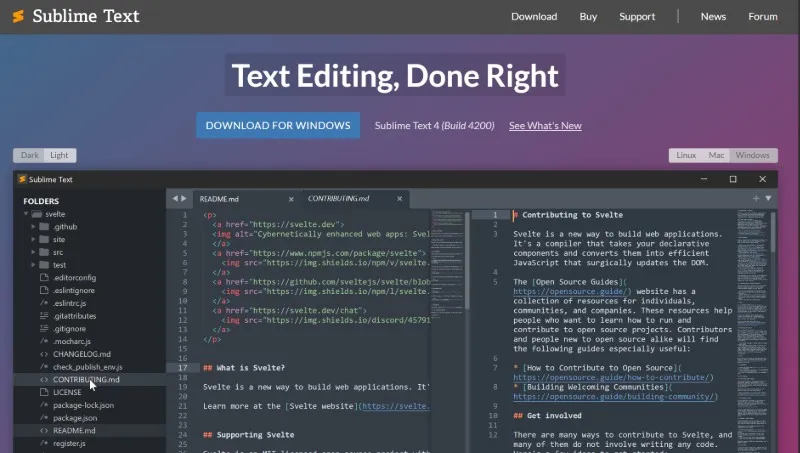Click the README.md sidebar file icon
The height and width of the screenshot is (453, 800).
pyautogui.click(x=44, y=430)
